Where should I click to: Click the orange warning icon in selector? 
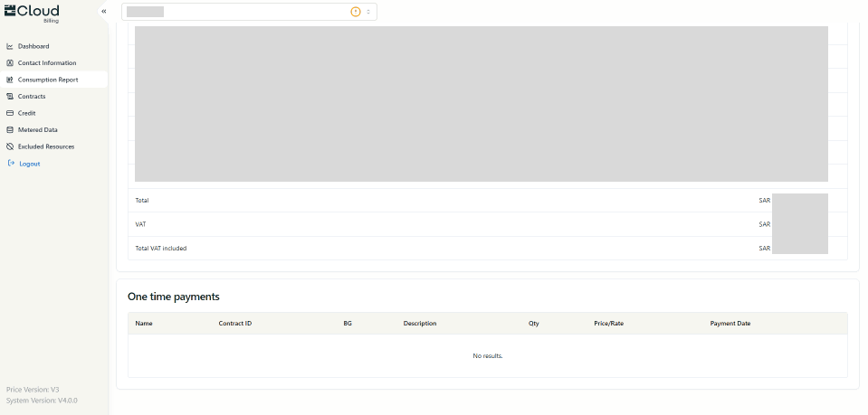pyautogui.click(x=355, y=12)
